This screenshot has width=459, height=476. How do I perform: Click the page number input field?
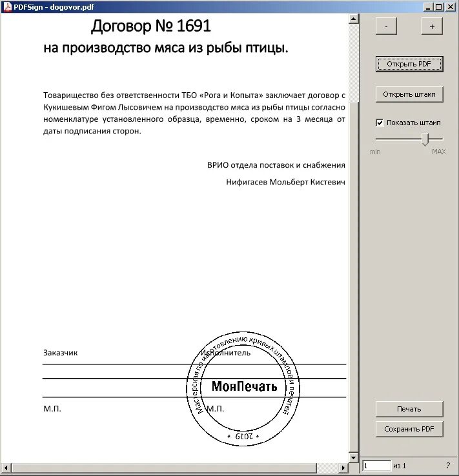tap(376, 466)
